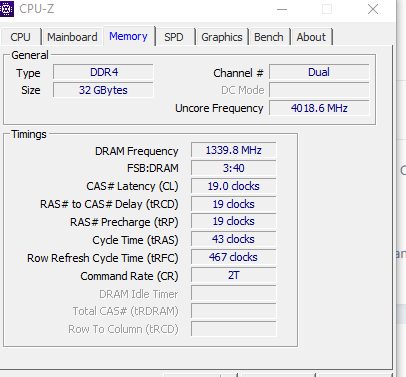Click the 2T command rate value
This screenshot has height=377, width=406.
(x=234, y=275)
